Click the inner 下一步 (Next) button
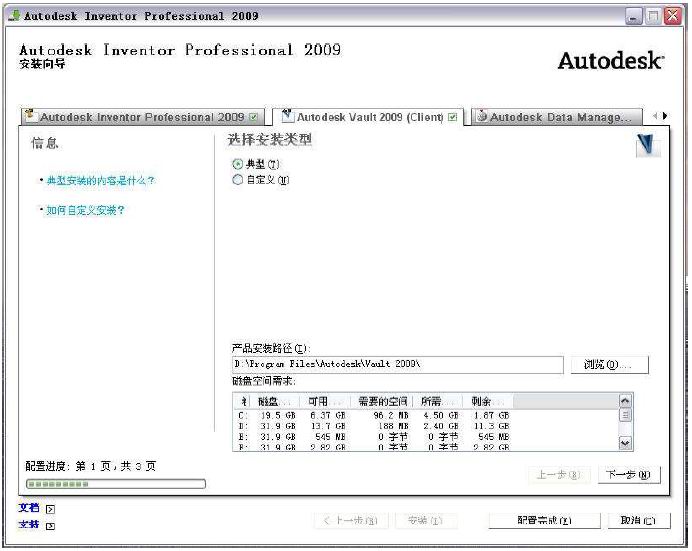 tap(629, 475)
